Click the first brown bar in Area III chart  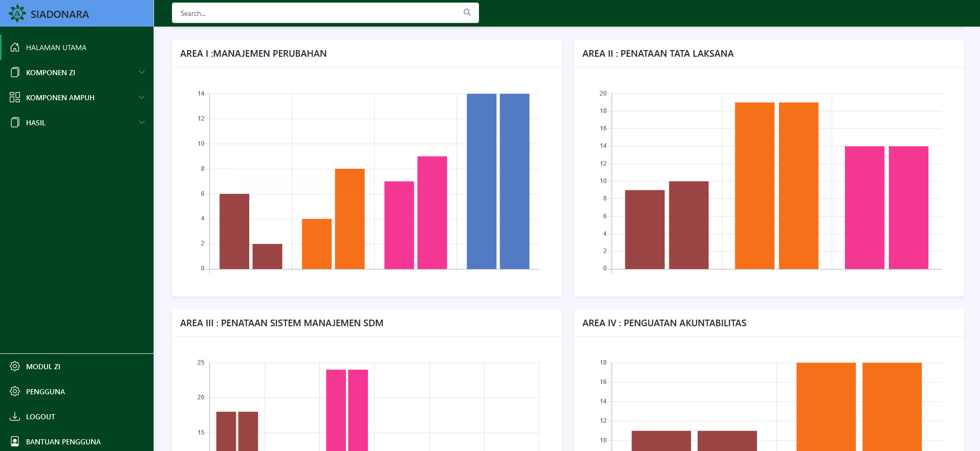(226, 431)
